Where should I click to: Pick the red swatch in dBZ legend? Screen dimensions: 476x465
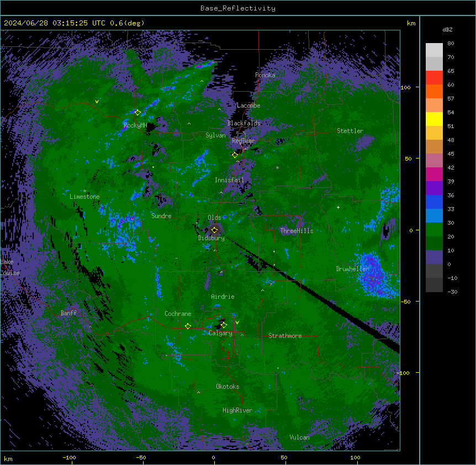pos(434,77)
